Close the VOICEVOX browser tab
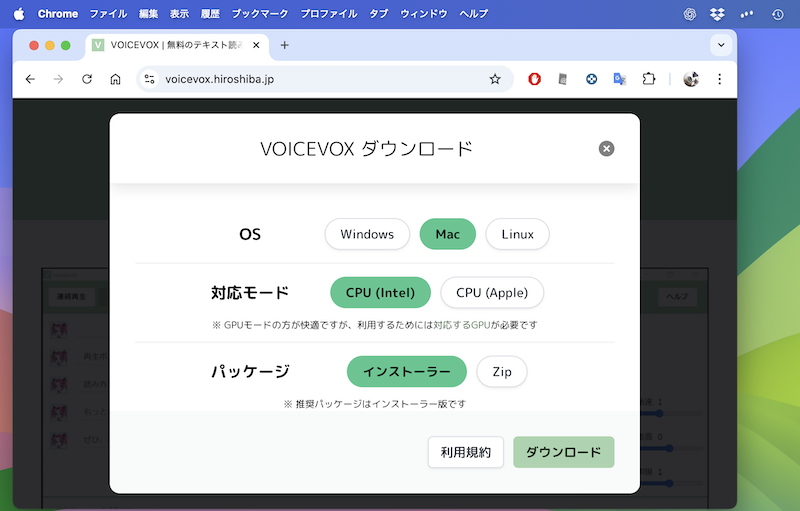 256,45
